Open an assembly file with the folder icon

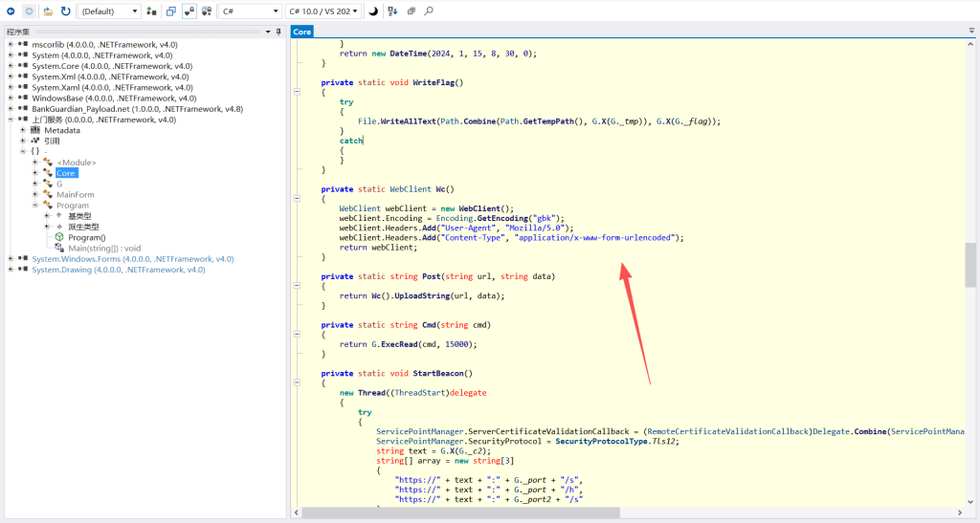pos(48,11)
